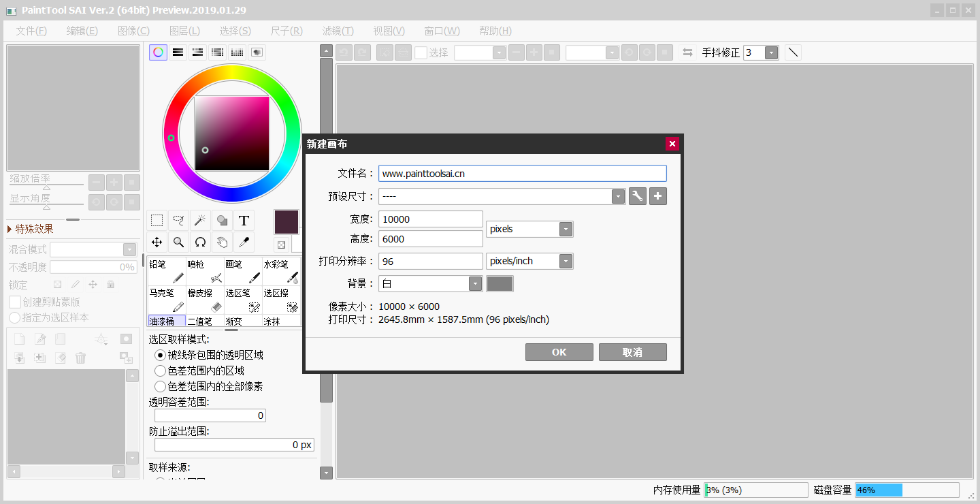This screenshot has height=504, width=980.
Task: Select the move tool
Action: [x=157, y=242]
